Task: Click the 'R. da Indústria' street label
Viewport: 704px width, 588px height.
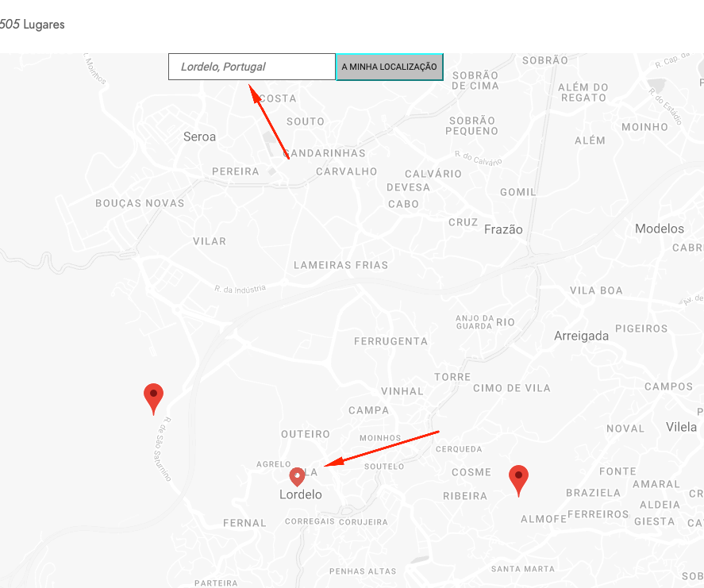Action: click(240, 290)
